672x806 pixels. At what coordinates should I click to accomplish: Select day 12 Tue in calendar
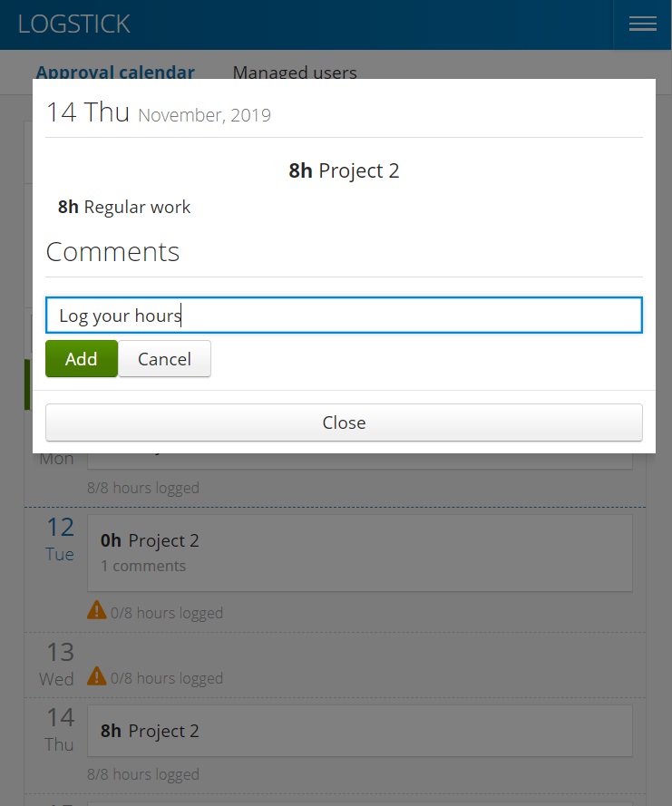coord(60,539)
